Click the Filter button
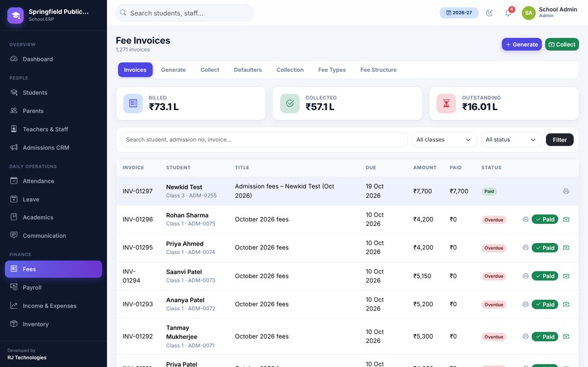 (x=560, y=139)
